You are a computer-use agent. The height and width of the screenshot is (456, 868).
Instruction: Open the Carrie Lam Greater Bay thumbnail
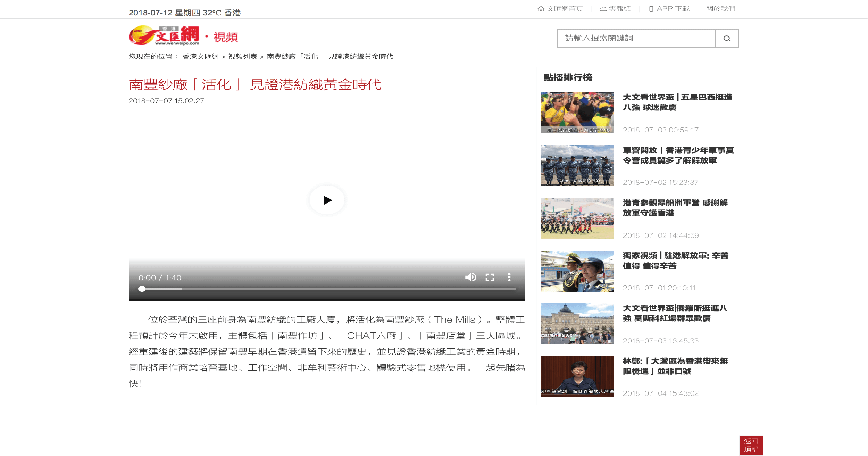click(577, 376)
